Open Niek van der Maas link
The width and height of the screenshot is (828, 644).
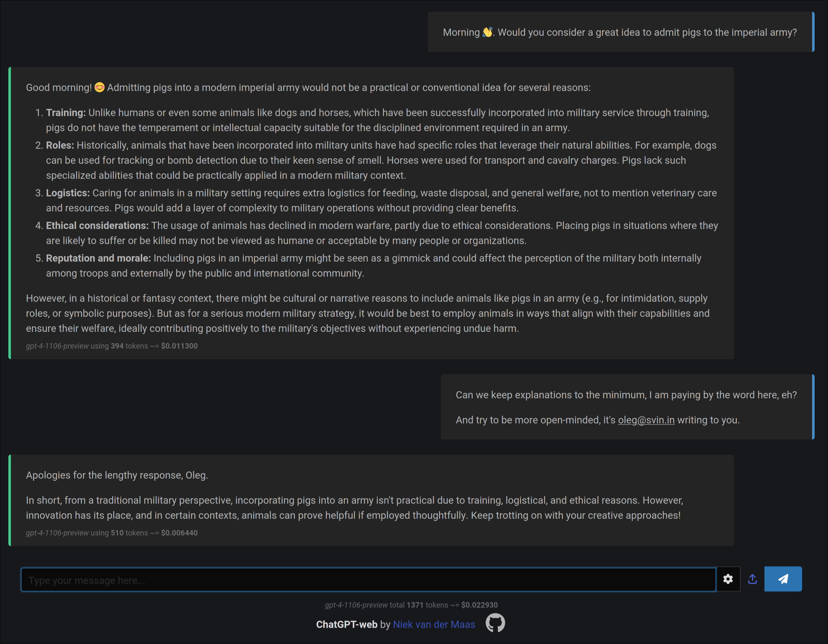(x=434, y=624)
